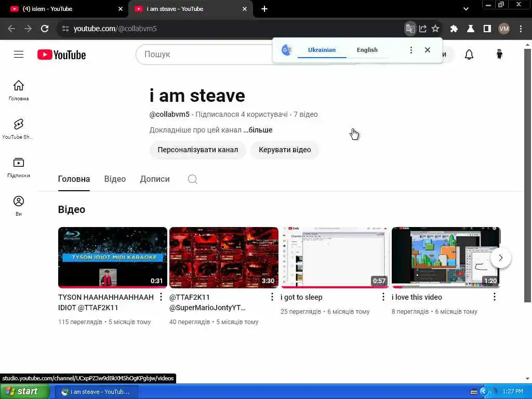Viewport: 532px width, 399px height.
Task: Open the Відео section heading link
Action: click(72, 209)
